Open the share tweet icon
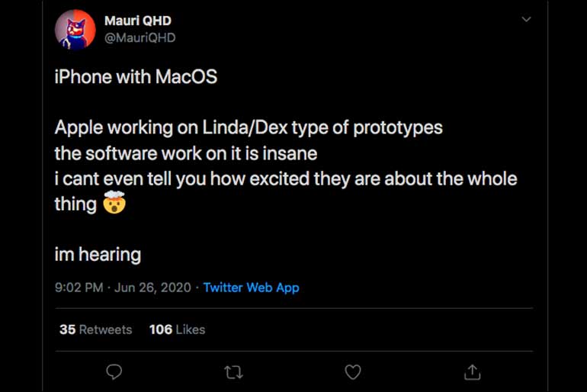Image resolution: width=587 pixels, height=392 pixels. [x=472, y=371]
